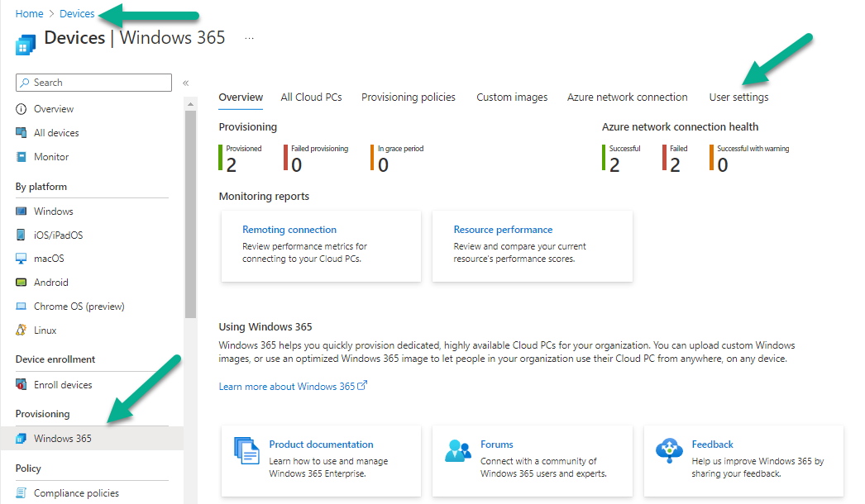
Task: Click the search magnifier icon
Action: coord(25,83)
